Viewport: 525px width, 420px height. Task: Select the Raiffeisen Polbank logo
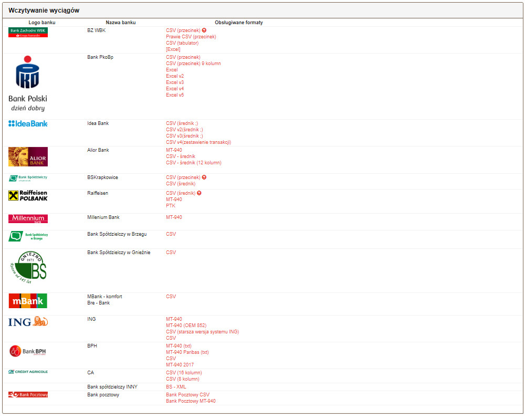(28, 196)
